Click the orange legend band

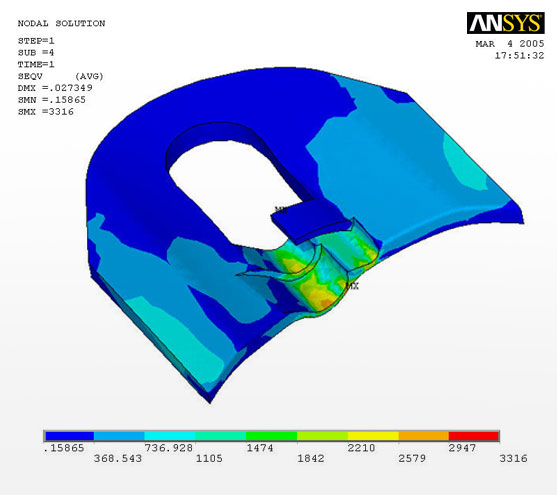pyautogui.click(x=423, y=436)
